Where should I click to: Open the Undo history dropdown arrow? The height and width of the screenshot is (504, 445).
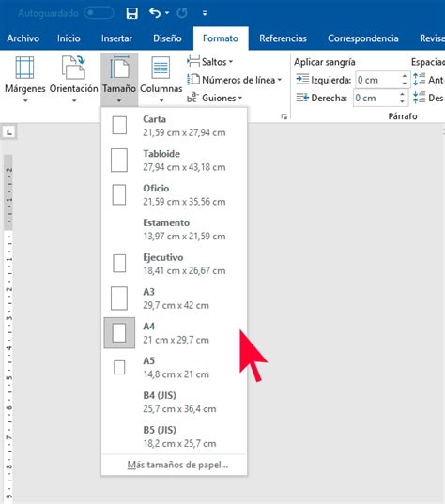pos(167,13)
